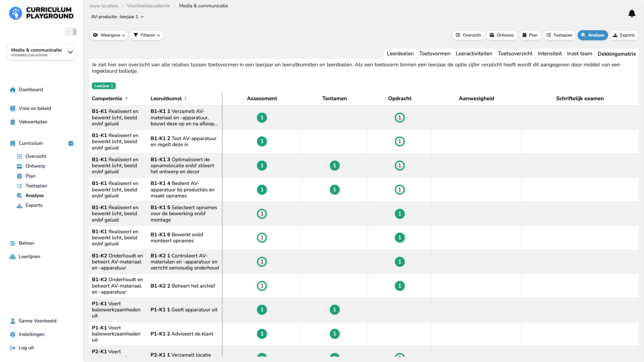This screenshot has height=362, width=644.
Task: Click filled Opdracht bullet for B1-K1 5
Action: pyautogui.click(x=399, y=214)
